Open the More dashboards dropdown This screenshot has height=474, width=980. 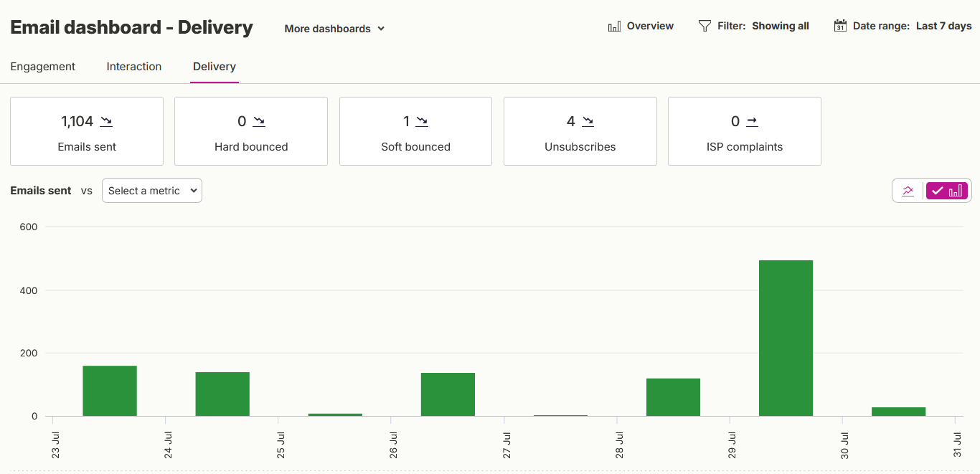click(x=334, y=29)
